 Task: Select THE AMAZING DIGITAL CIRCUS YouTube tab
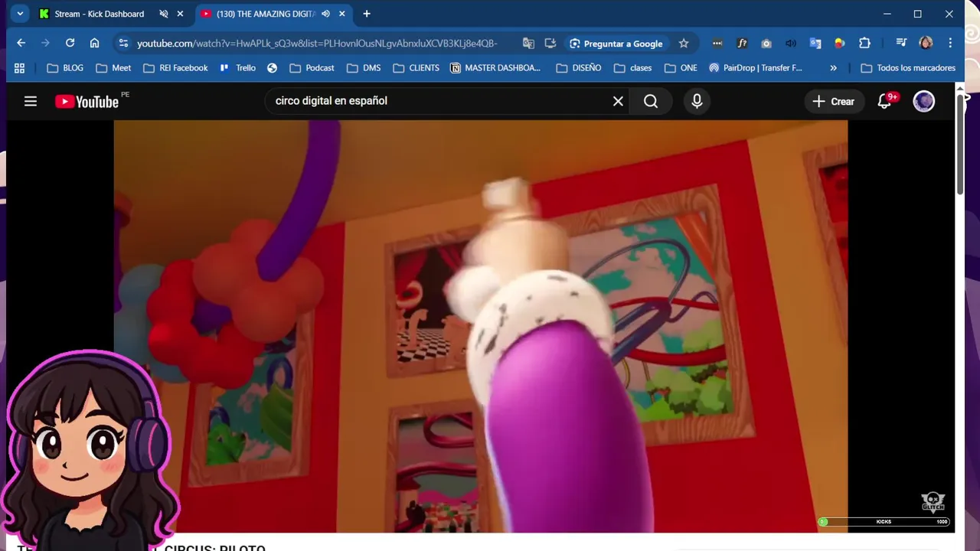(x=266, y=14)
